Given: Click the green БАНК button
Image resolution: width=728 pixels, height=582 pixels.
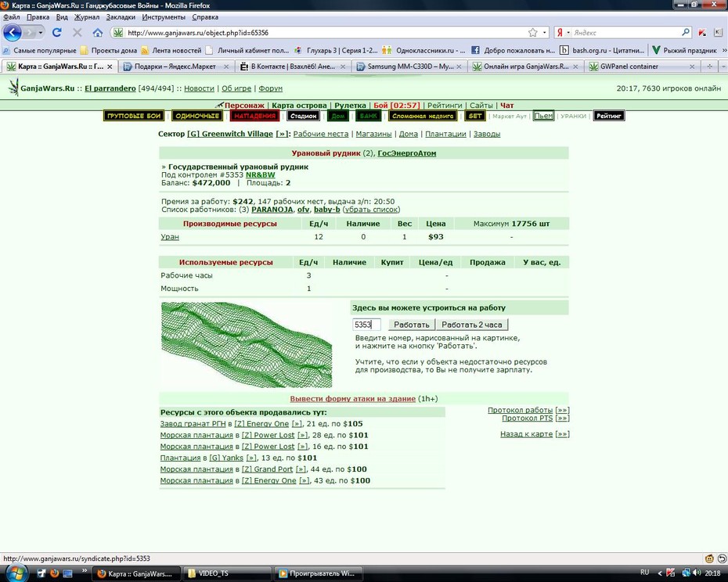Looking at the screenshot, I should (368, 116).
